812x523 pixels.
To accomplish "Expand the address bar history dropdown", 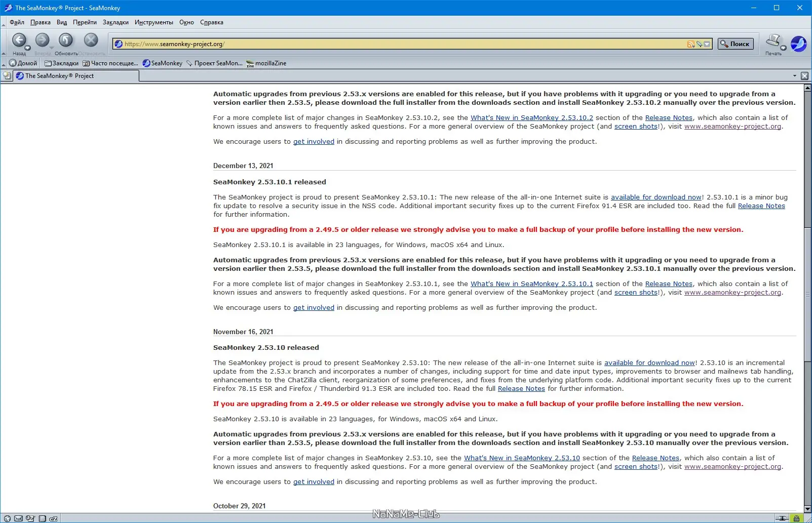I will pyautogui.click(x=707, y=44).
